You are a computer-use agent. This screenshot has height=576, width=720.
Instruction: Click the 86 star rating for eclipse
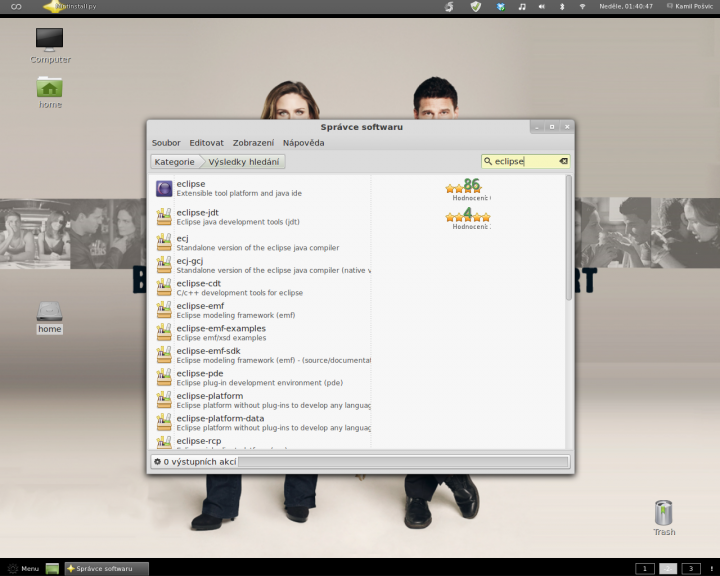(469, 189)
